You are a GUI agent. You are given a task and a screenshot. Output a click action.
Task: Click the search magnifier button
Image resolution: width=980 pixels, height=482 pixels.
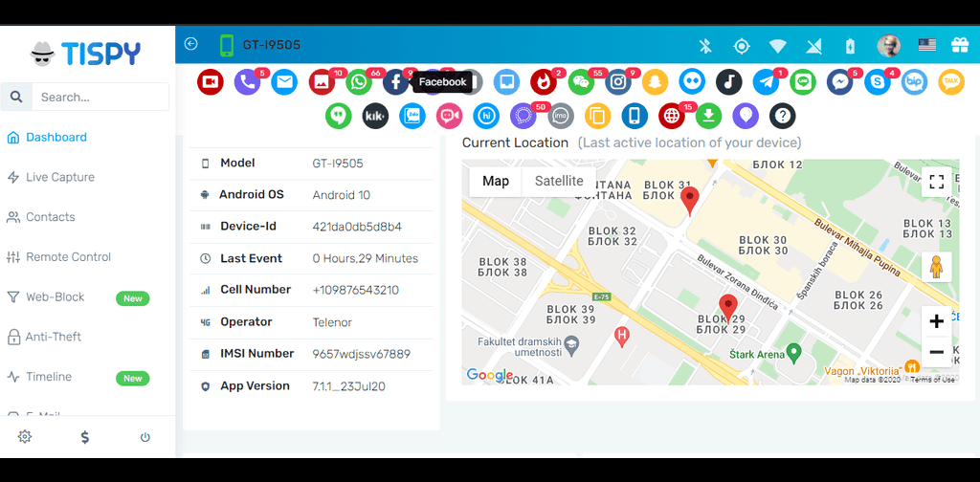coord(17,97)
